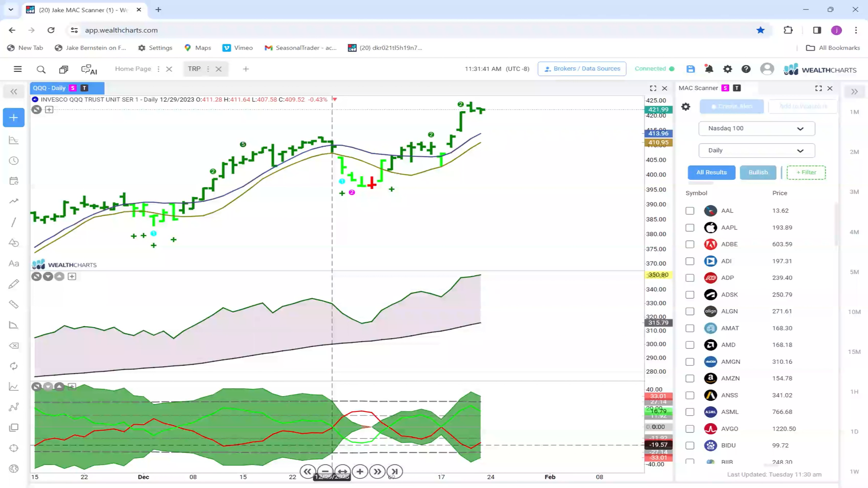868x488 pixels.
Task: Check the AAL symbol checkbox
Action: 689,211
